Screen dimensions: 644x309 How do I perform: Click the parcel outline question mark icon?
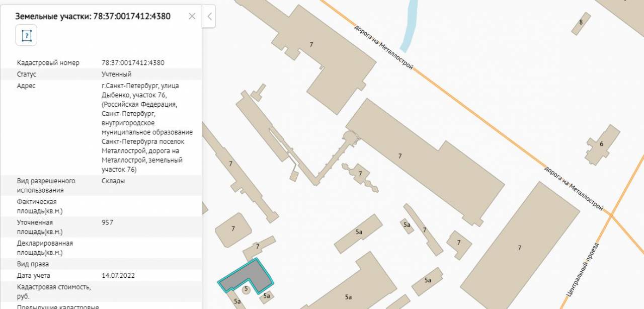tap(26, 36)
